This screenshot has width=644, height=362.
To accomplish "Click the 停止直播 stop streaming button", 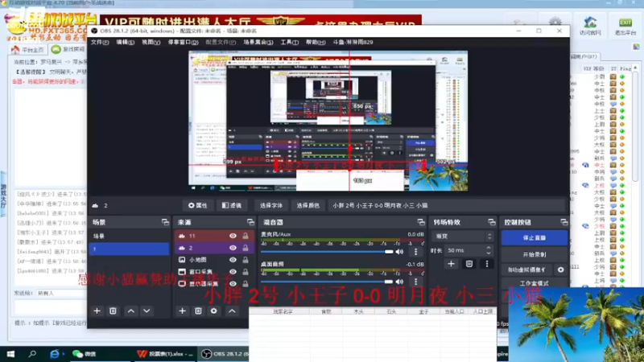I will 535,237.
